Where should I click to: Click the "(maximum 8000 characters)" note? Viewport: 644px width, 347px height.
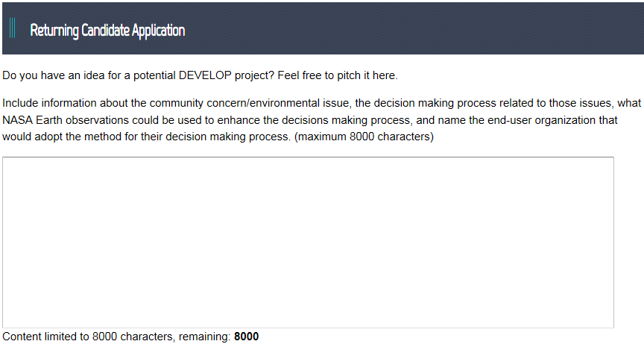[x=364, y=137]
